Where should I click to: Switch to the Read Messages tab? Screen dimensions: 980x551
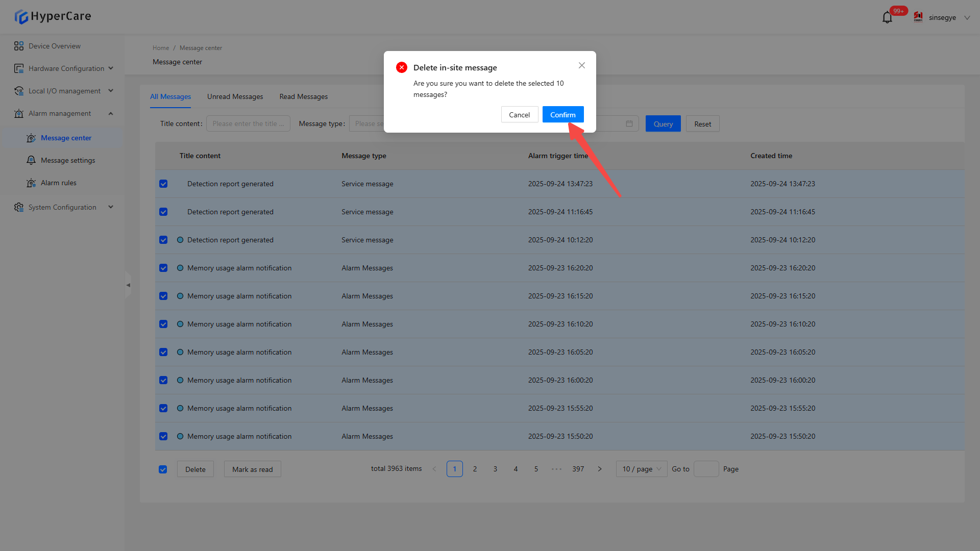[x=303, y=96]
